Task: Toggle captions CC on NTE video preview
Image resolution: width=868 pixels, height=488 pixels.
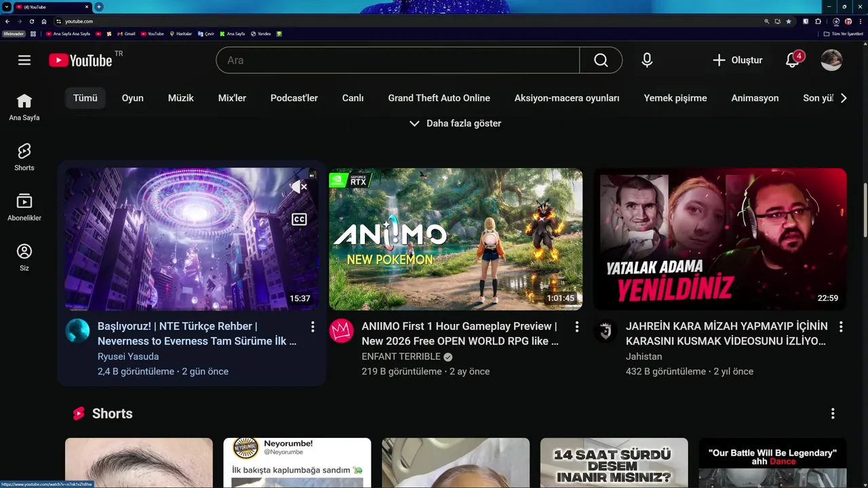Action: coord(299,219)
